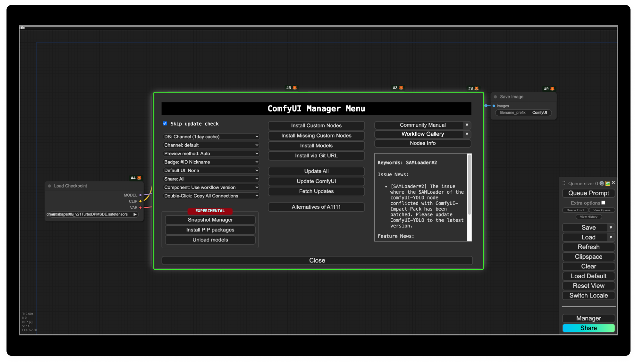The image size is (637, 364).
Task: Click the collapse dot on the Save Image node
Action: pyautogui.click(x=495, y=97)
